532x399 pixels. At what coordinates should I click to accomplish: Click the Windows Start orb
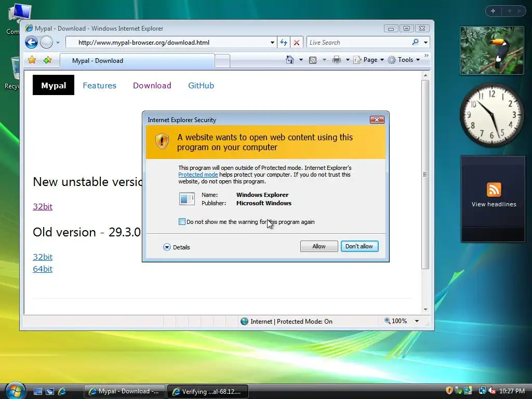coord(15,391)
